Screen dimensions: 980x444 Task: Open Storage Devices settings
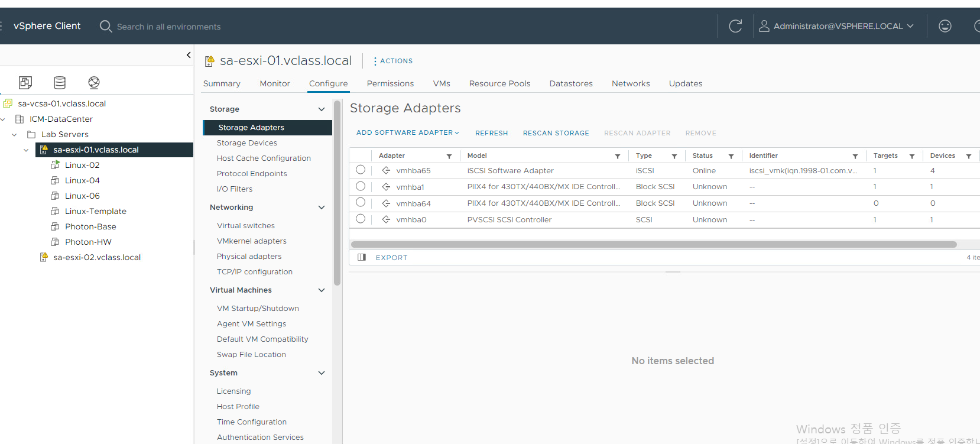(247, 143)
